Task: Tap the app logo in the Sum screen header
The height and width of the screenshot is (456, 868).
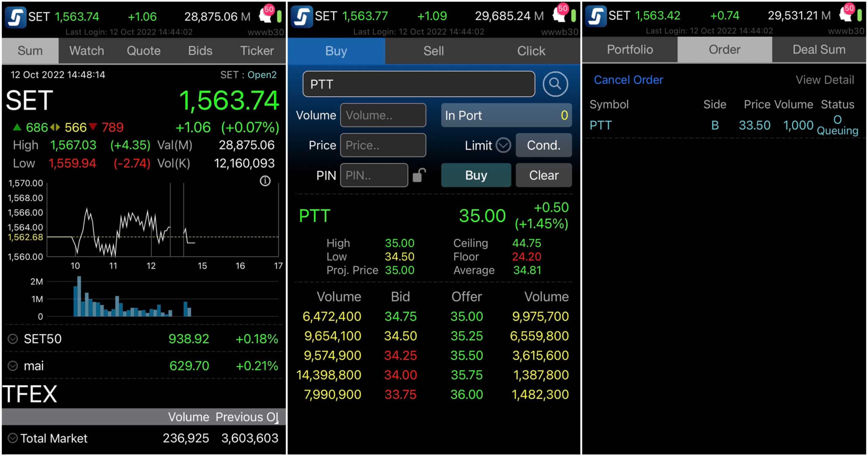Action: [x=16, y=17]
